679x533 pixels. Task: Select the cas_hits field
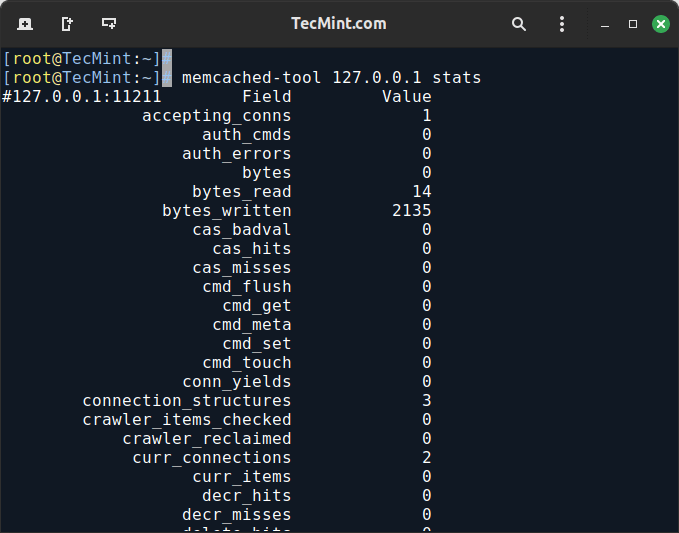pyautogui.click(x=252, y=249)
